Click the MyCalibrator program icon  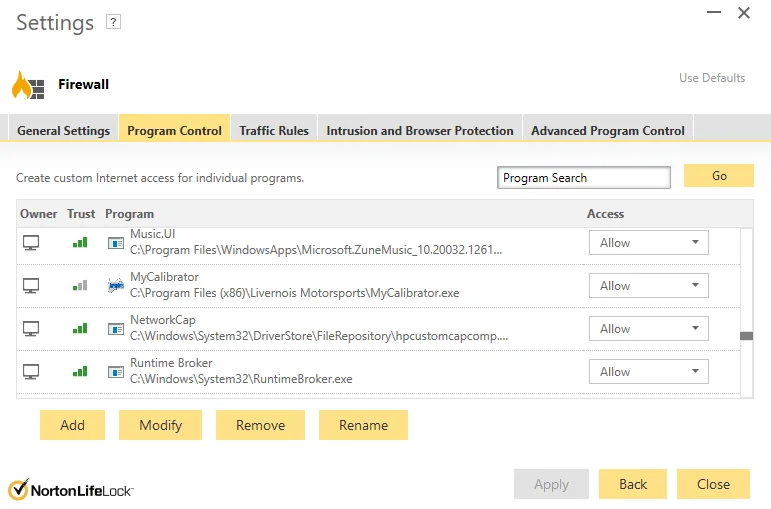click(116, 285)
